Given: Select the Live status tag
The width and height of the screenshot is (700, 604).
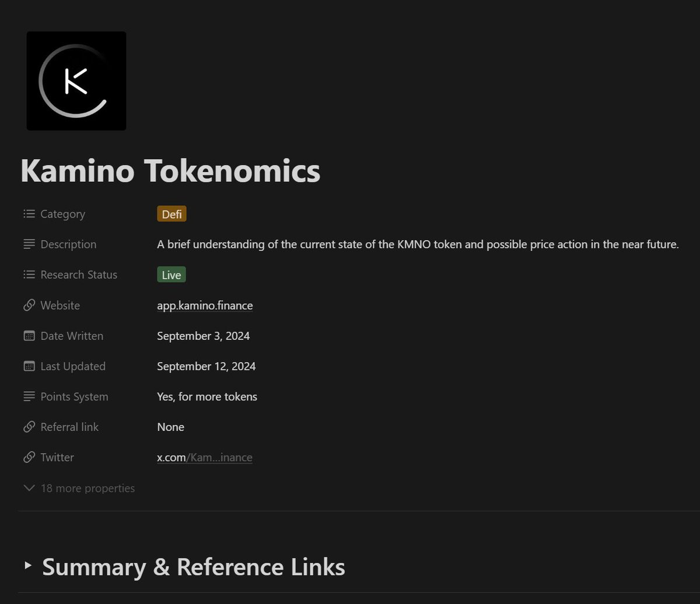Looking at the screenshot, I should click(171, 275).
